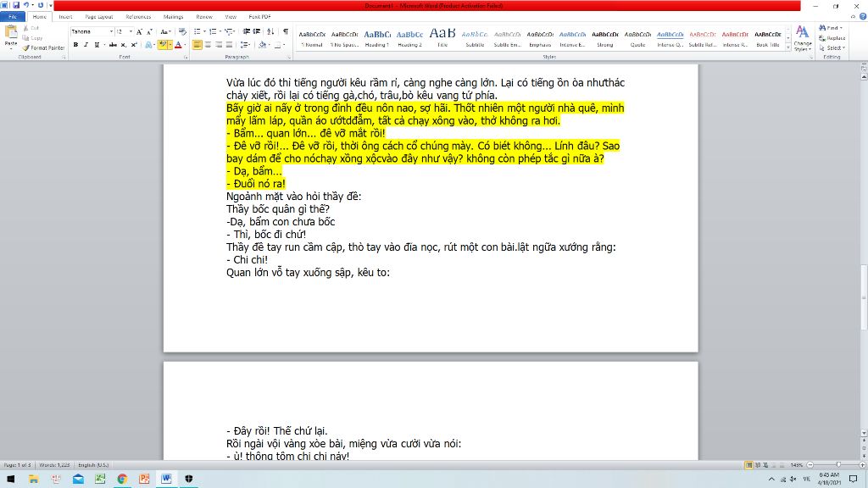Click the vertical scrollbar thumb
The height and width of the screenshot is (488, 868).
(864, 296)
